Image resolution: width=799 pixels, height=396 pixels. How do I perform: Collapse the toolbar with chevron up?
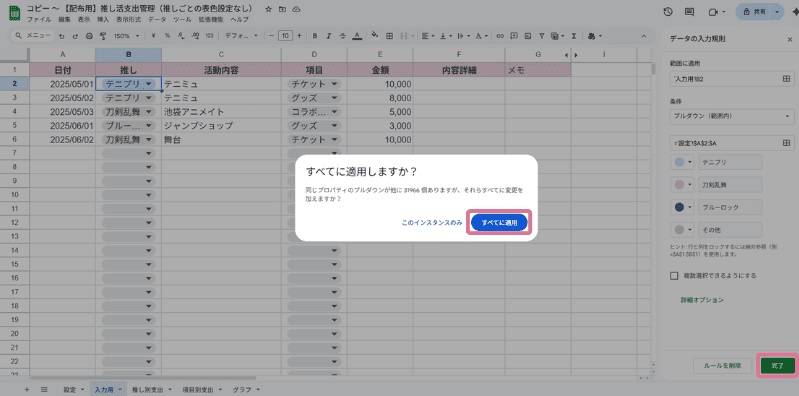[x=643, y=36]
